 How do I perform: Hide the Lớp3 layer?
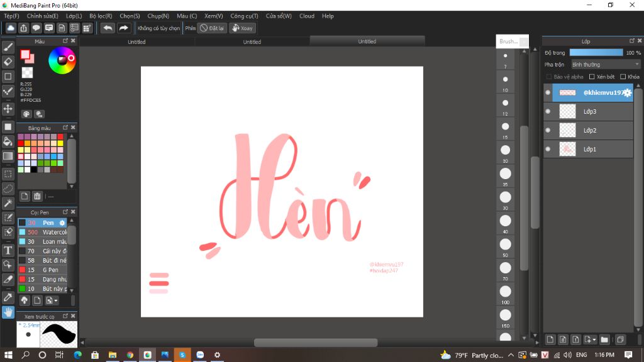(x=548, y=111)
